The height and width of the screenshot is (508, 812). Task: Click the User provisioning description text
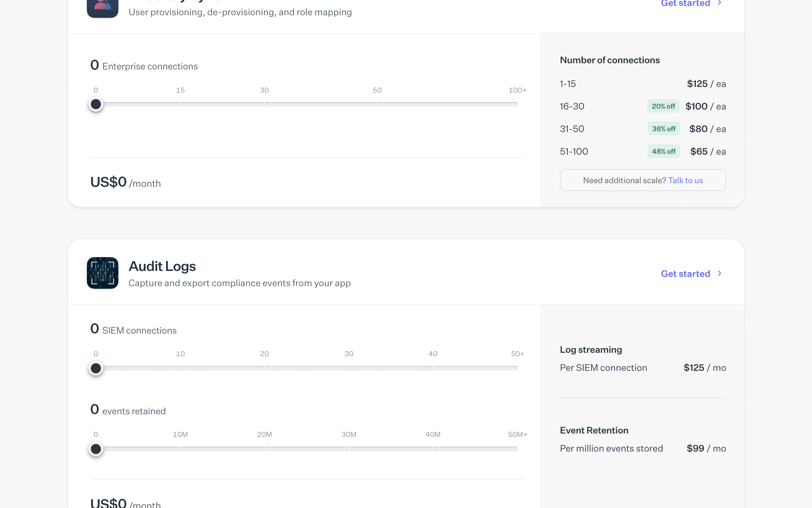pyautogui.click(x=240, y=12)
